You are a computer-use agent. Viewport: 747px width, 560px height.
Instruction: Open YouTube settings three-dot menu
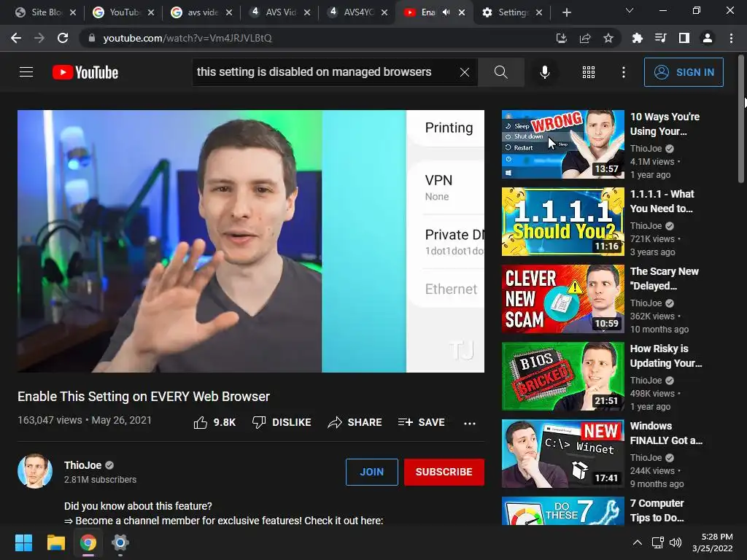coord(623,72)
